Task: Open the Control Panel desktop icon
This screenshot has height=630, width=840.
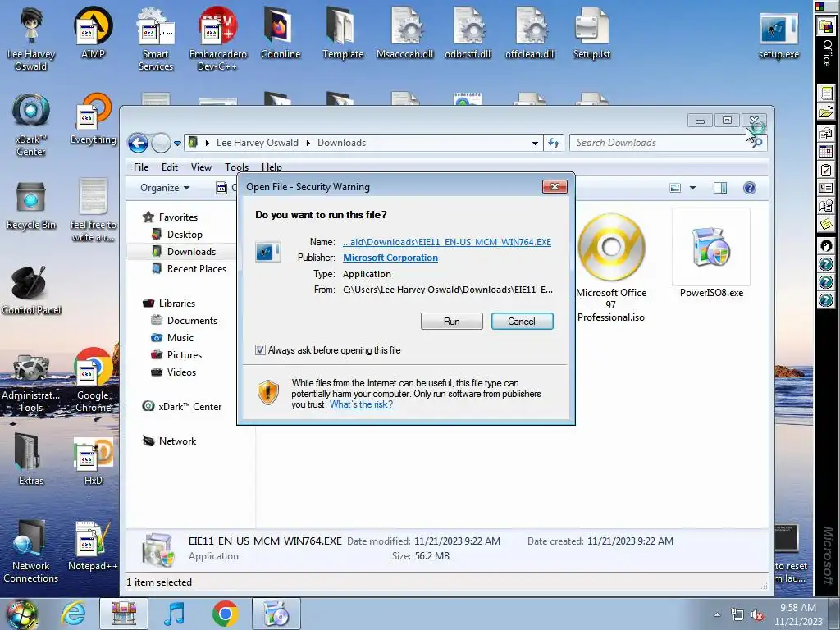Action: [31, 291]
